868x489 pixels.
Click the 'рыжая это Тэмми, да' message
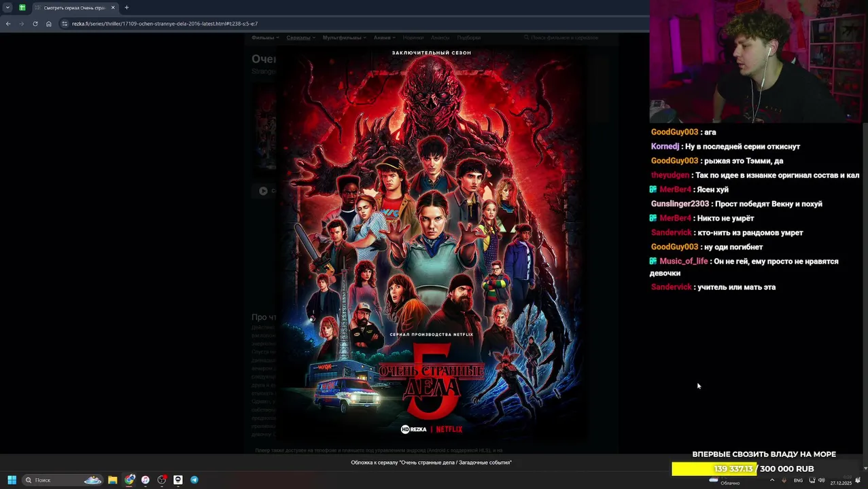[x=744, y=161]
